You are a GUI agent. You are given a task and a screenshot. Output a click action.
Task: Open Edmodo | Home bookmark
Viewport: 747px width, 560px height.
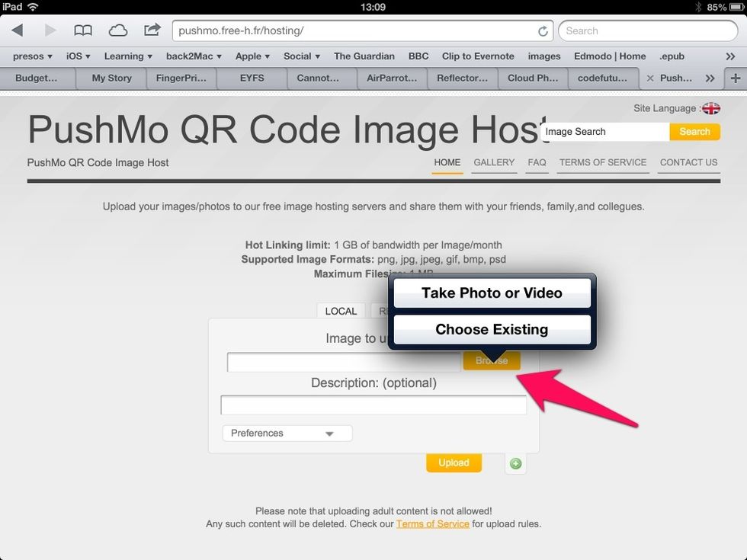pyautogui.click(x=610, y=56)
